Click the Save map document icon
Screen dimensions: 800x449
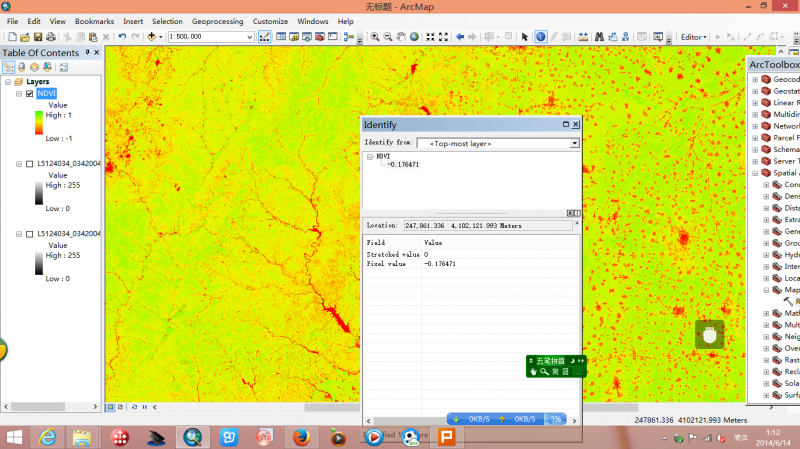tap(37, 37)
